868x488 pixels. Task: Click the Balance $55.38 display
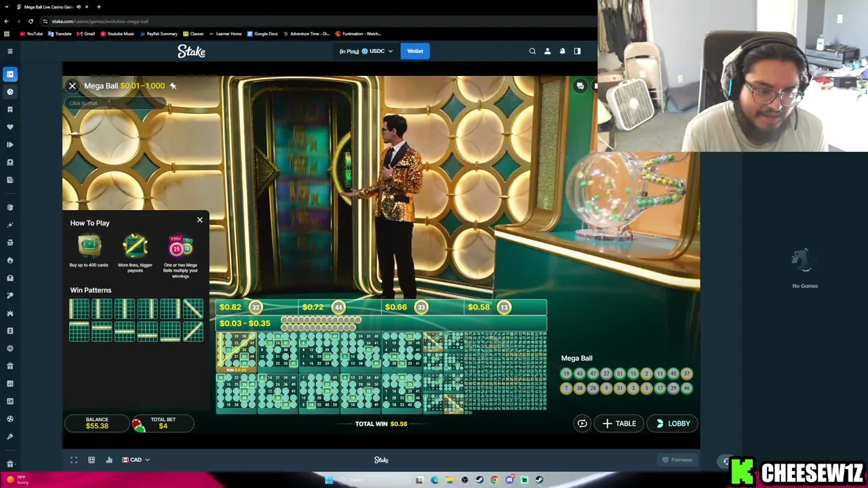tap(97, 423)
